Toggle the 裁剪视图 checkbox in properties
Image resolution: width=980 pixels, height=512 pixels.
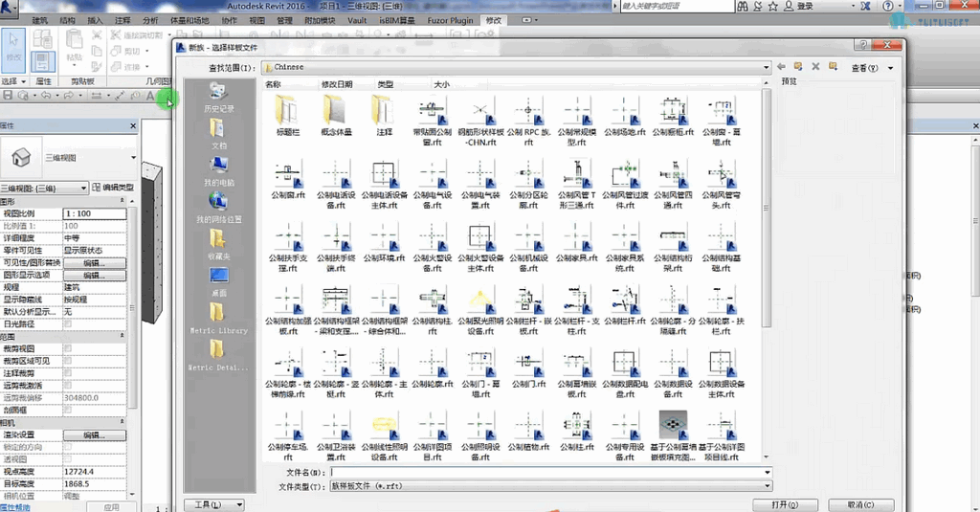[68, 348]
